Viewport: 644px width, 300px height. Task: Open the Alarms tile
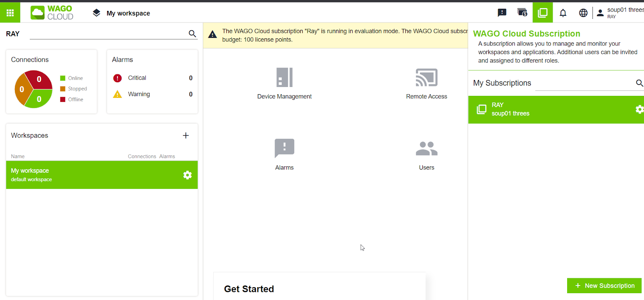pyautogui.click(x=285, y=155)
